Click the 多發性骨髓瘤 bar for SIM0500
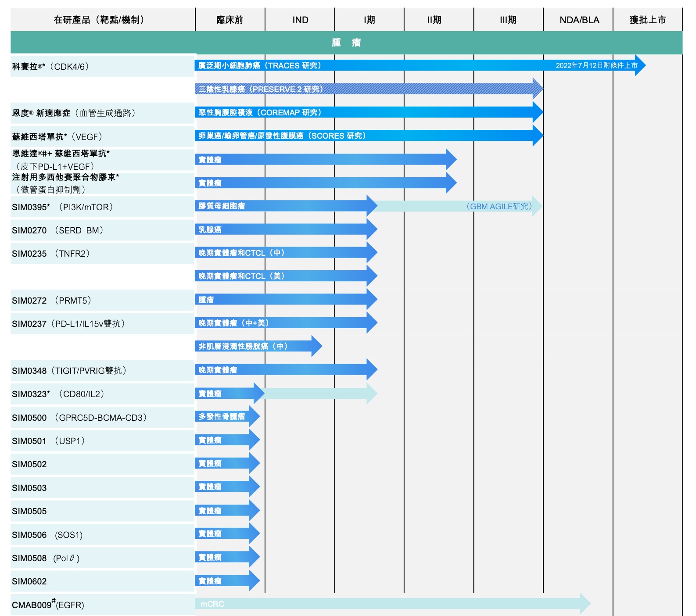Screen dimensions: 696x616 pyautogui.click(x=224, y=416)
